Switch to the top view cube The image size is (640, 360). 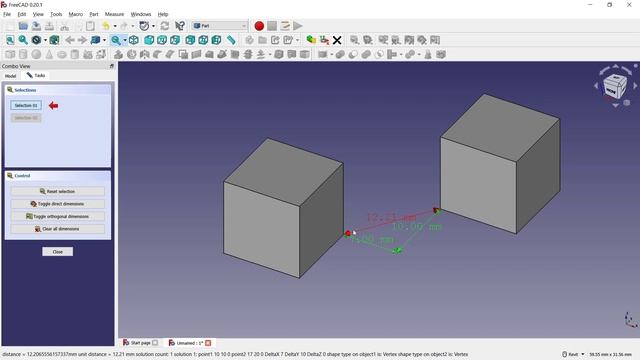pos(162,40)
